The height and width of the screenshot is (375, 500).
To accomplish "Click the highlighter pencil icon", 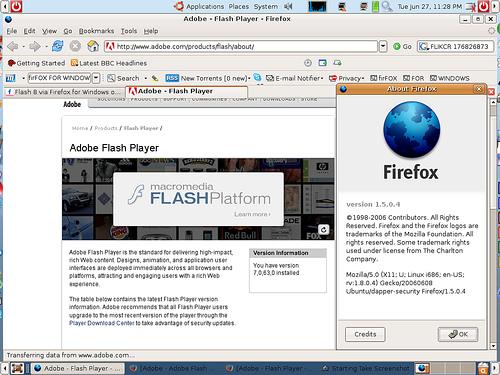I will point(155,78).
